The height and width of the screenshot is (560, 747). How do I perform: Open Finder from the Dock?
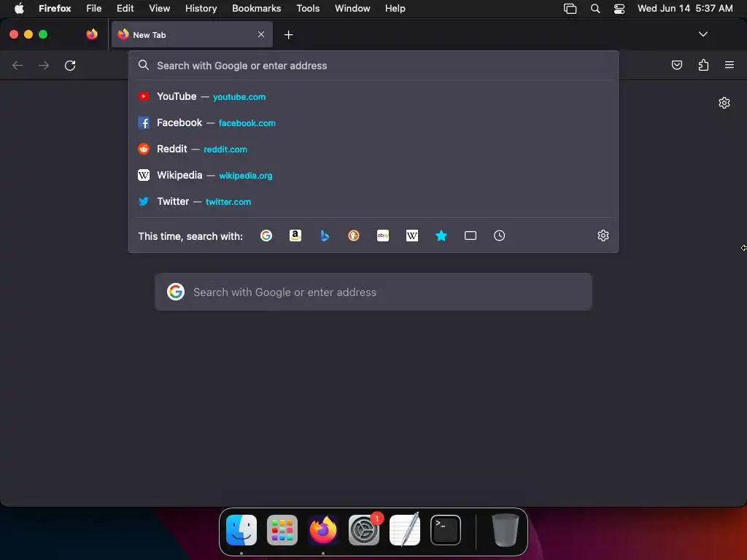coord(241,530)
